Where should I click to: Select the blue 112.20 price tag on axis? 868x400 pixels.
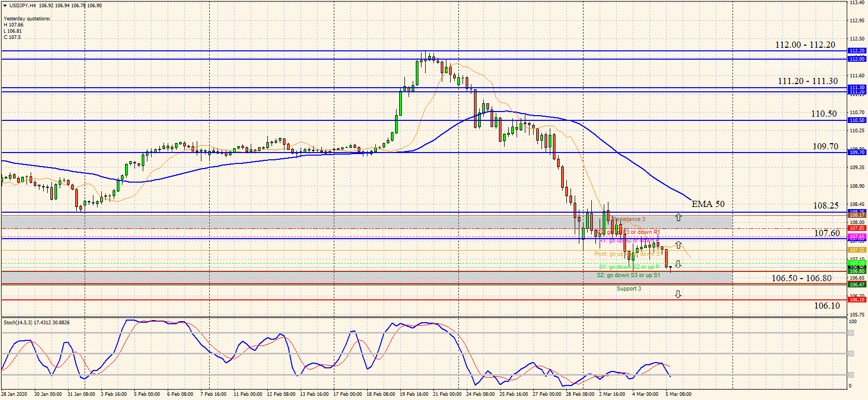857,51
